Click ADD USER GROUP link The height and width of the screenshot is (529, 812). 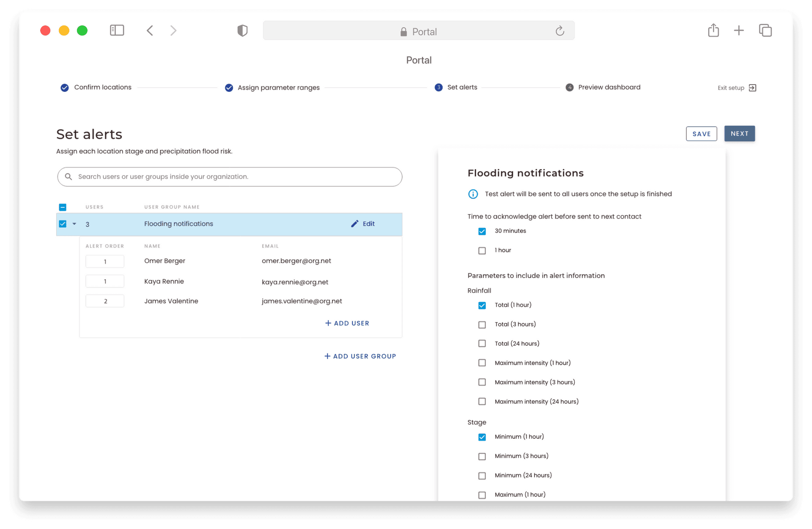click(360, 356)
